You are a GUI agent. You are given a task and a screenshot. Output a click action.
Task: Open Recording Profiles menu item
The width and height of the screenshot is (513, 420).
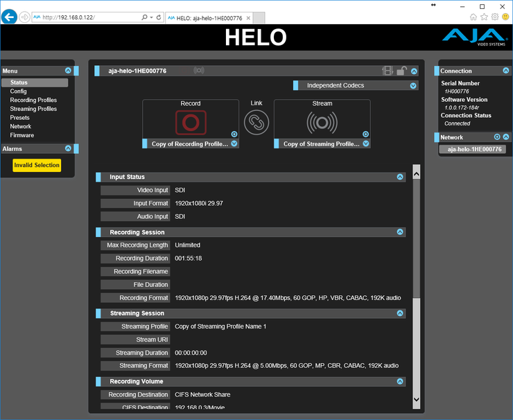(33, 100)
